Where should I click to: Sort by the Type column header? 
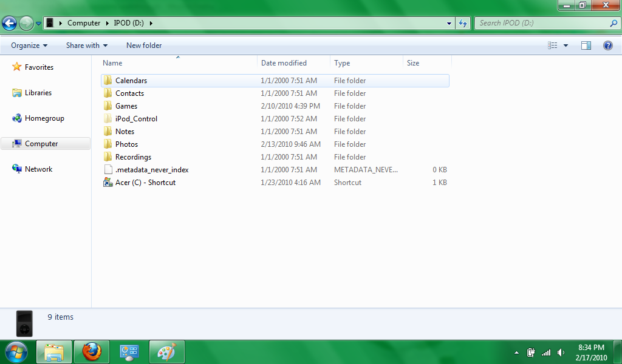(x=366, y=63)
